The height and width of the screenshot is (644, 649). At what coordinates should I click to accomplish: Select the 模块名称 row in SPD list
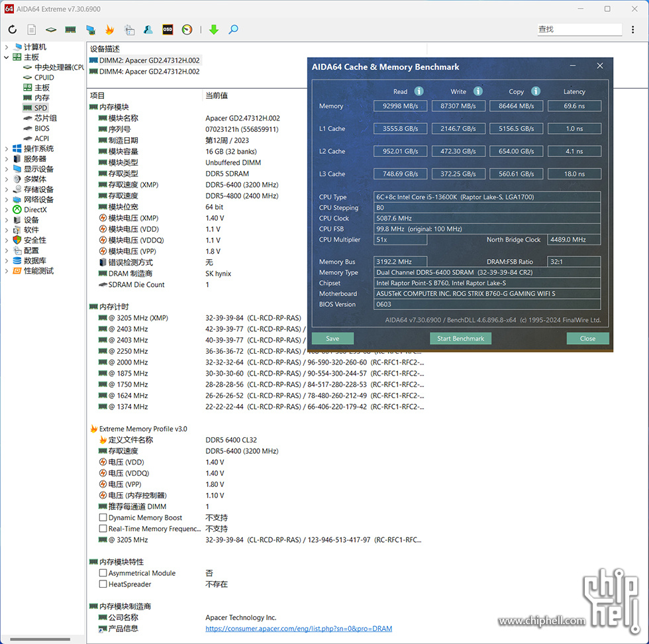coord(189,119)
